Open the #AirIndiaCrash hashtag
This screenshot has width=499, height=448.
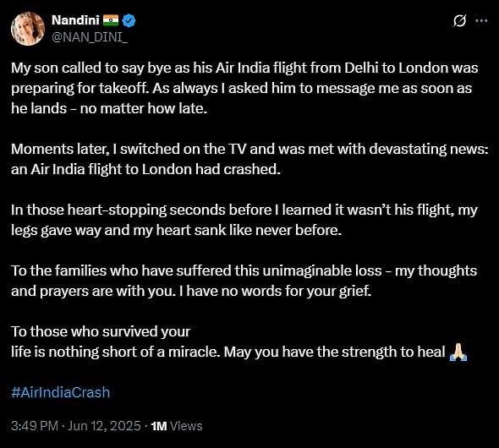(60, 392)
